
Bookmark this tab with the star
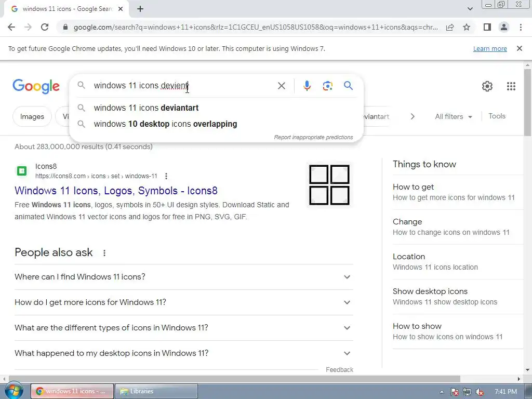(467, 27)
